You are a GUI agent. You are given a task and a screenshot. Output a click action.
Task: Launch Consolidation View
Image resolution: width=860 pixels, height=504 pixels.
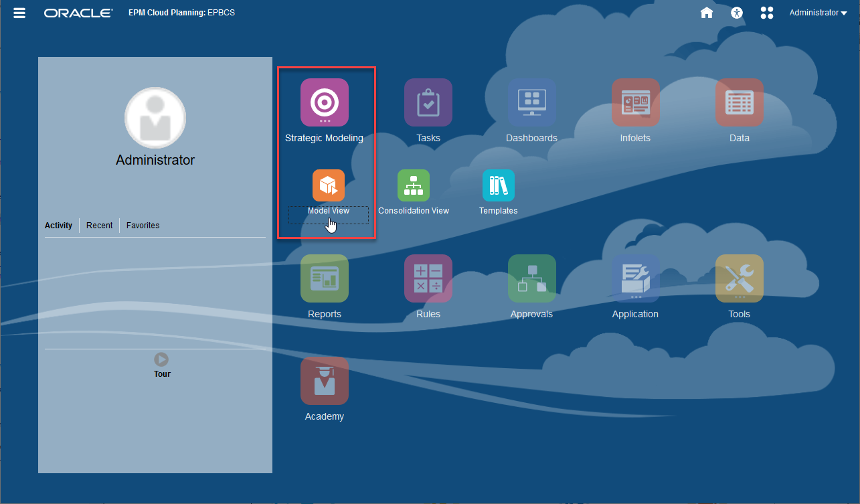click(414, 185)
